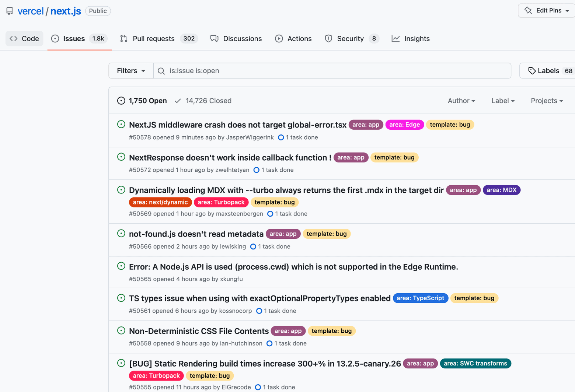This screenshot has height=392, width=575.
Task: Click the pin icon in Edit Pins
Action: pos(528,10)
